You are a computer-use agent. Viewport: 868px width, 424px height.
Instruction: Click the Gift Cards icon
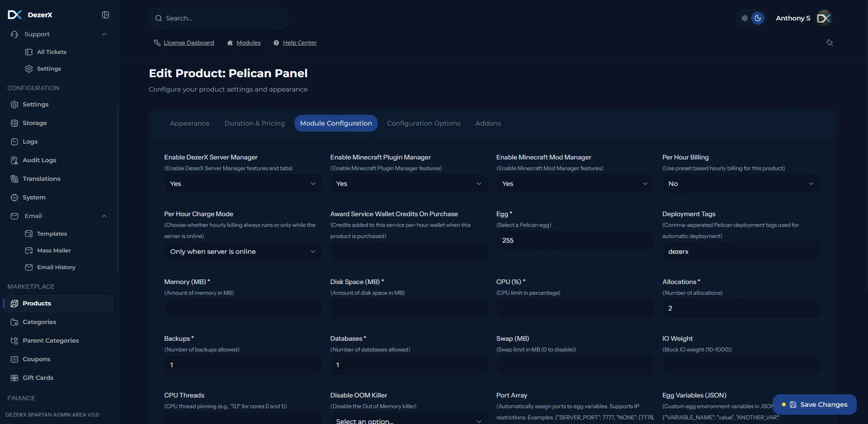[x=14, y=378]
